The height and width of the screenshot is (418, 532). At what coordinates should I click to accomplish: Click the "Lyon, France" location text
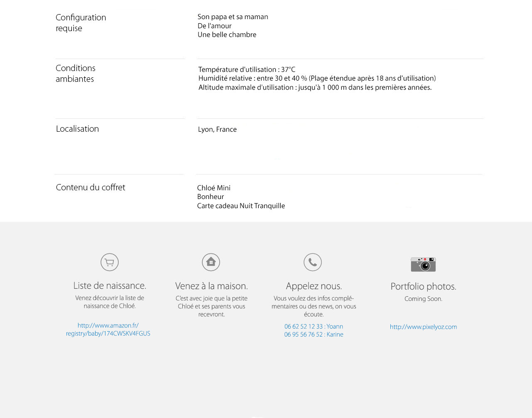tap(217, 129)
